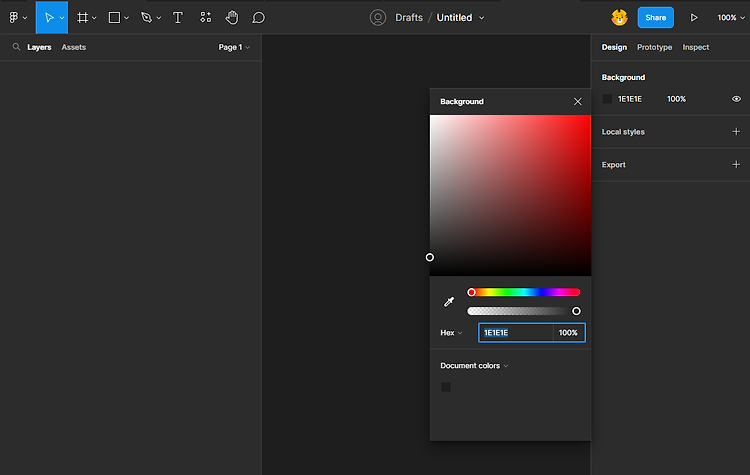Click the Share button

click(655, 18)
